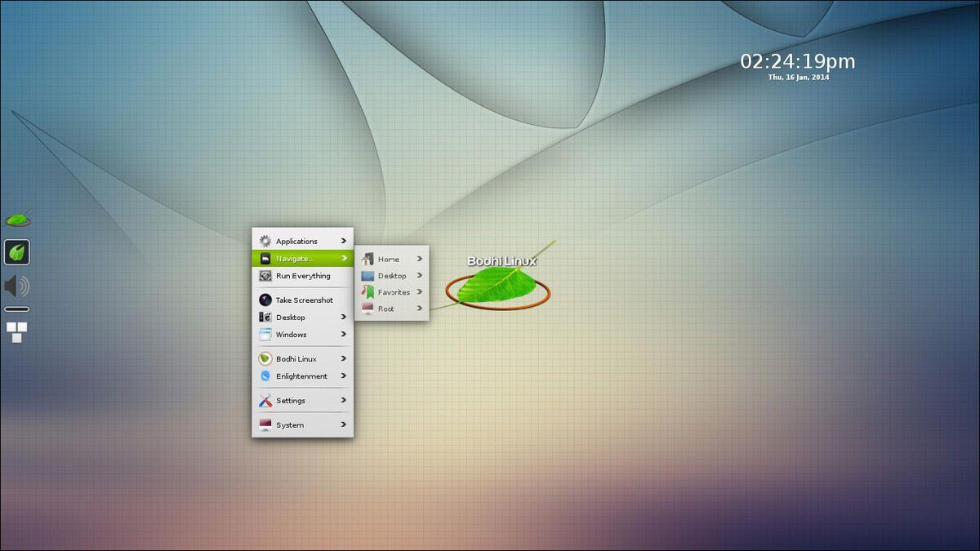
Task: Click the Root label in submenu
Action: 386,309
